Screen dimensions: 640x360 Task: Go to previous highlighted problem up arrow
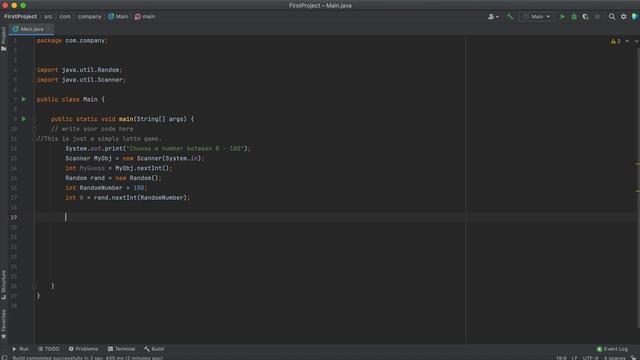[627, 41]
